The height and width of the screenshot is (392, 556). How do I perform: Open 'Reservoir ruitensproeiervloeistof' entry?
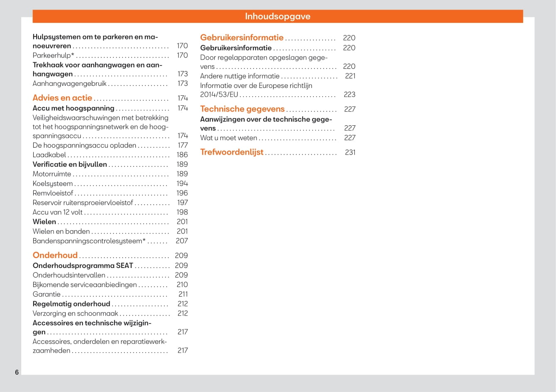83,203
